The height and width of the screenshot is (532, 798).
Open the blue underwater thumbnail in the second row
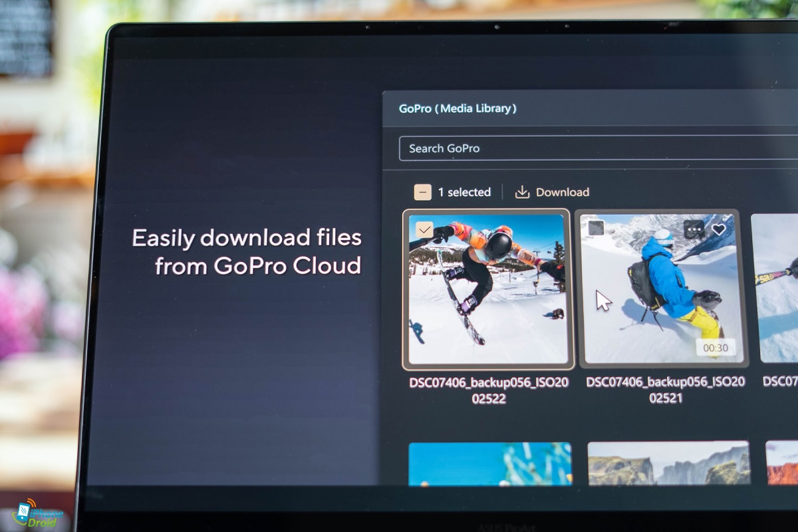click(x=489, y=464)
